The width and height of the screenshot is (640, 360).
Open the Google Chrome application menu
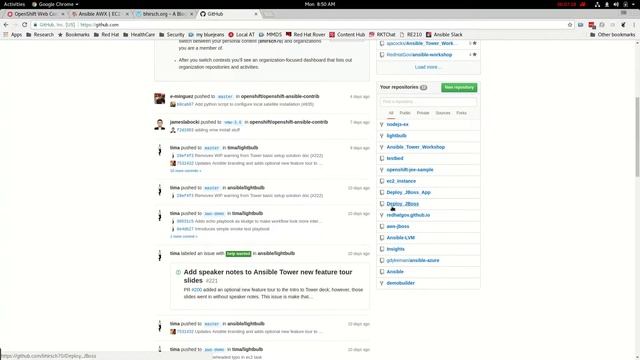pyautogui.click(x=55, y=4)
